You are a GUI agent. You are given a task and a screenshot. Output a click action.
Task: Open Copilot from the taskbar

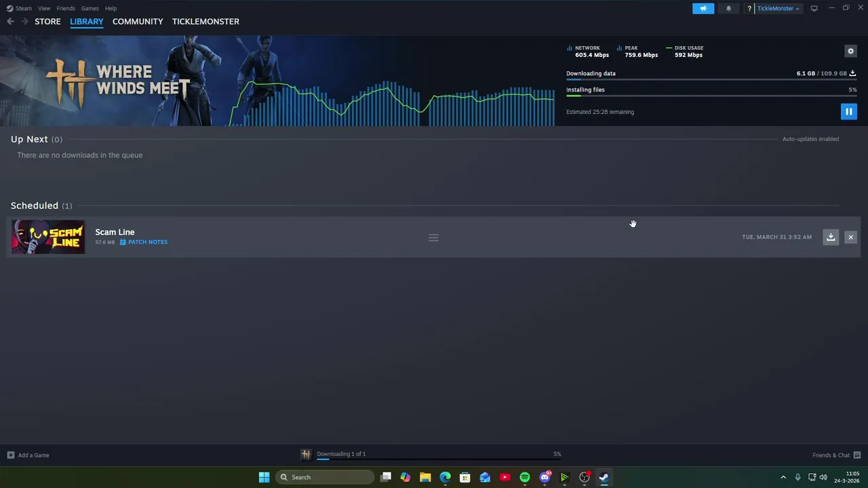(406, 477)
